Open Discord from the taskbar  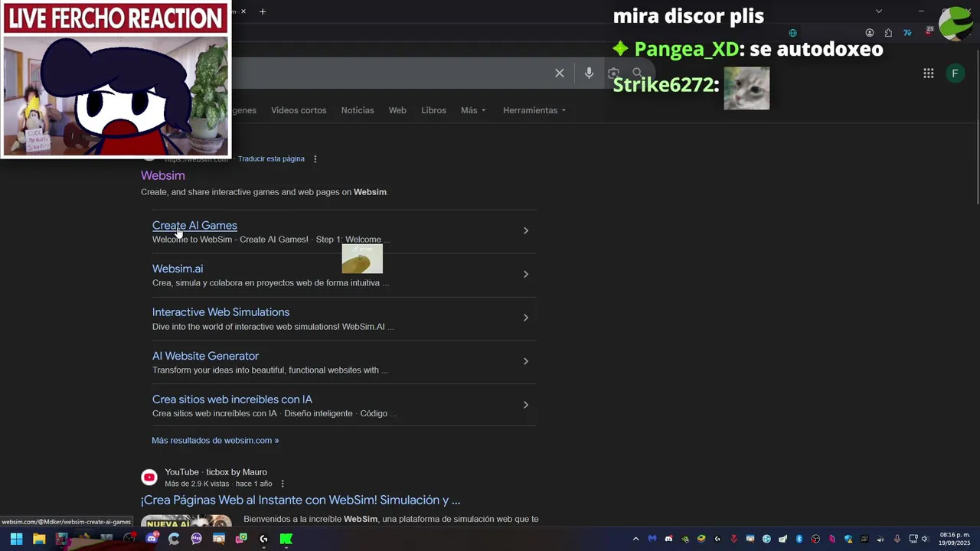[152, 539]
